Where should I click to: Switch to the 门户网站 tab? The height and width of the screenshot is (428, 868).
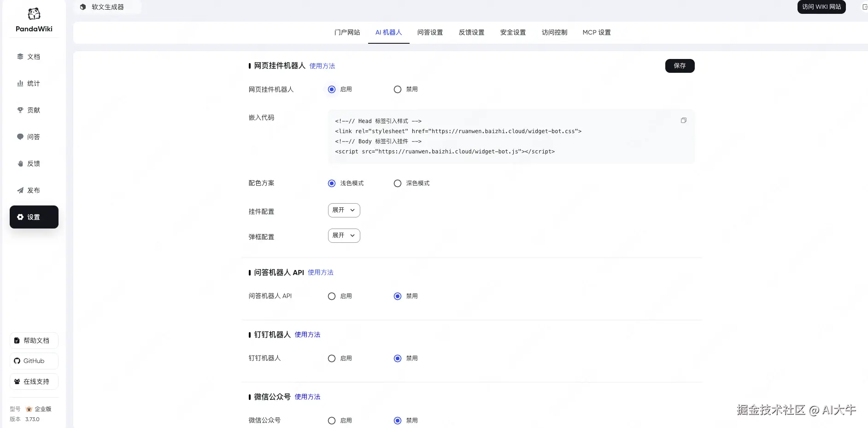(347, 32)
